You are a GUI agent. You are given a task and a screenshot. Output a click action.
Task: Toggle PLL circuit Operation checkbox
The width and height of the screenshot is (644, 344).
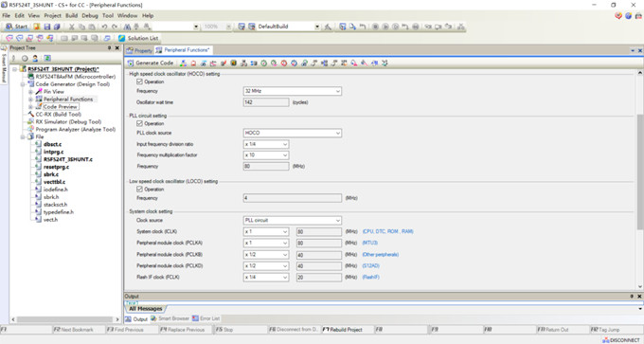pos(139,123)
